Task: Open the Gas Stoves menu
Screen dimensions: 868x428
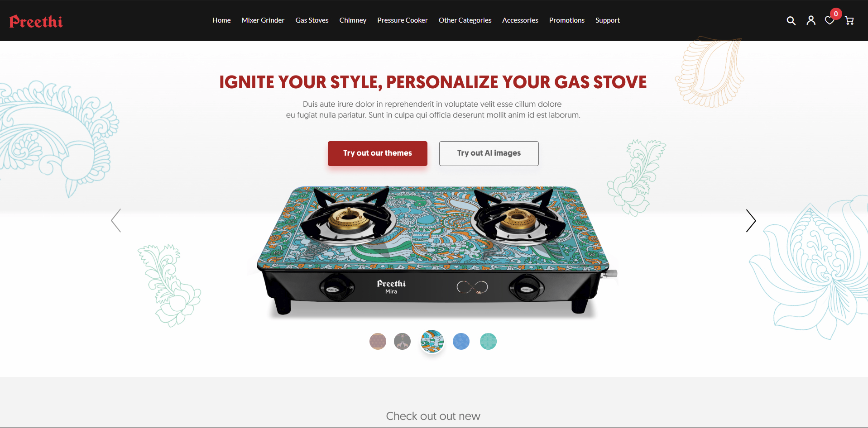Action: pos(312,20)
